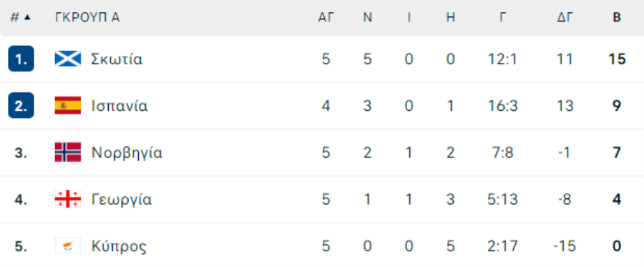Click the Scotland flag icon
The image size is (644, 267).
(x=68, y=59)
